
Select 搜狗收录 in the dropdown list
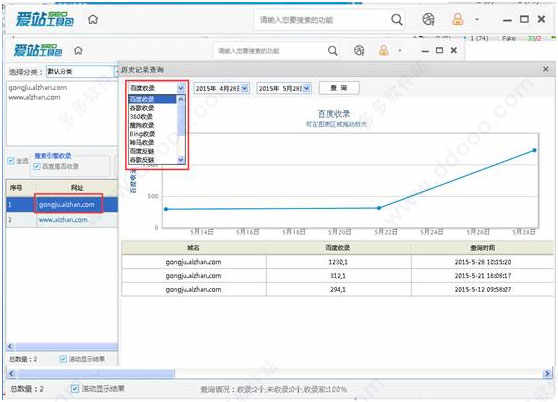[152, 125]
